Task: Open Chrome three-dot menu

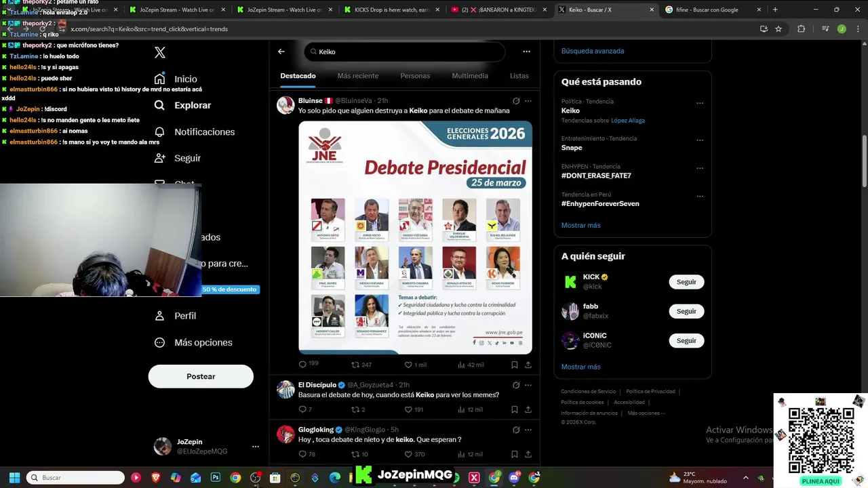Action: [x=858, y=29]
